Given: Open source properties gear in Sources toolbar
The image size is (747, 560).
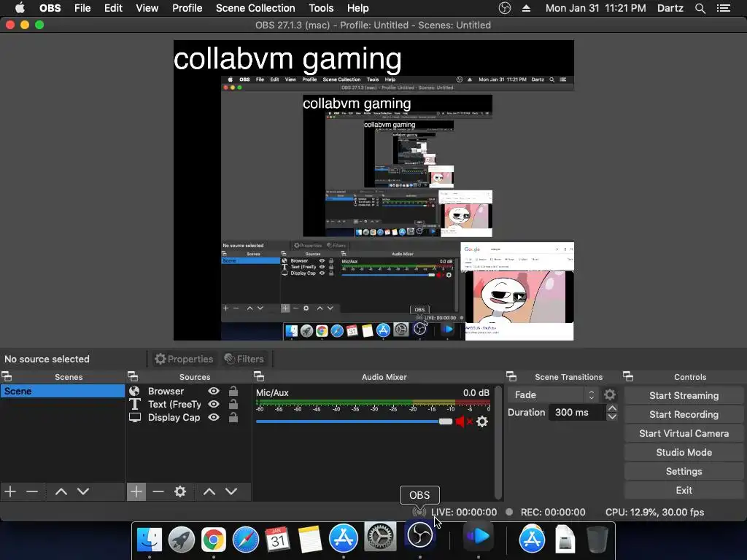Looking at the screenshot, I should (x=180, y=491).
